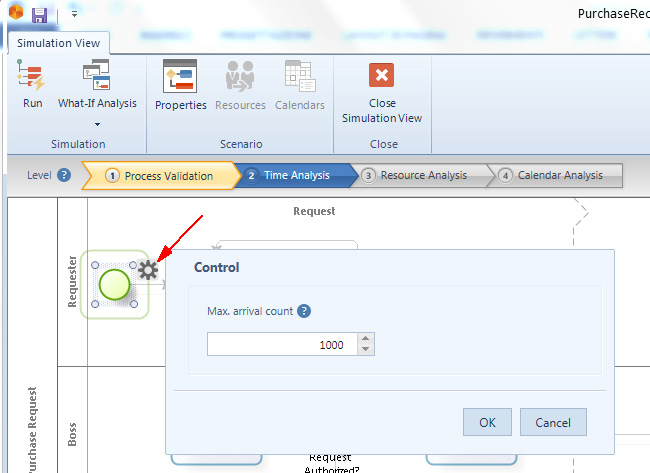The height and width of the screenshot is (473, 650).
Task: Select the green start event circle
Action: coord(114,284)
